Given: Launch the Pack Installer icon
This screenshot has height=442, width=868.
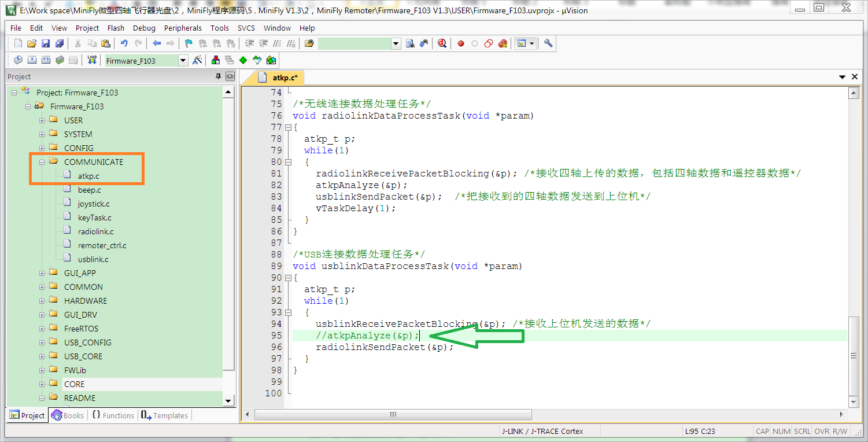Looking at the screenshot, I should [271, 60].
